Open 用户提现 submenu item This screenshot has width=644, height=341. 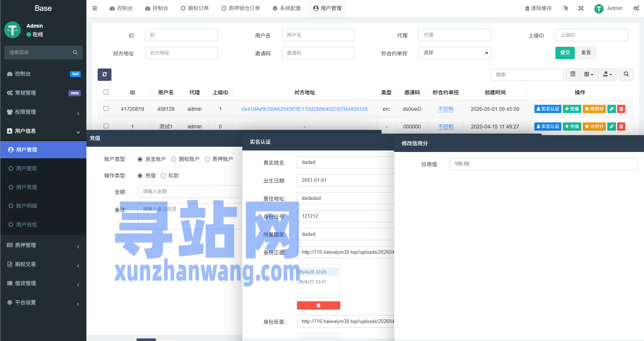coord(43,168)
